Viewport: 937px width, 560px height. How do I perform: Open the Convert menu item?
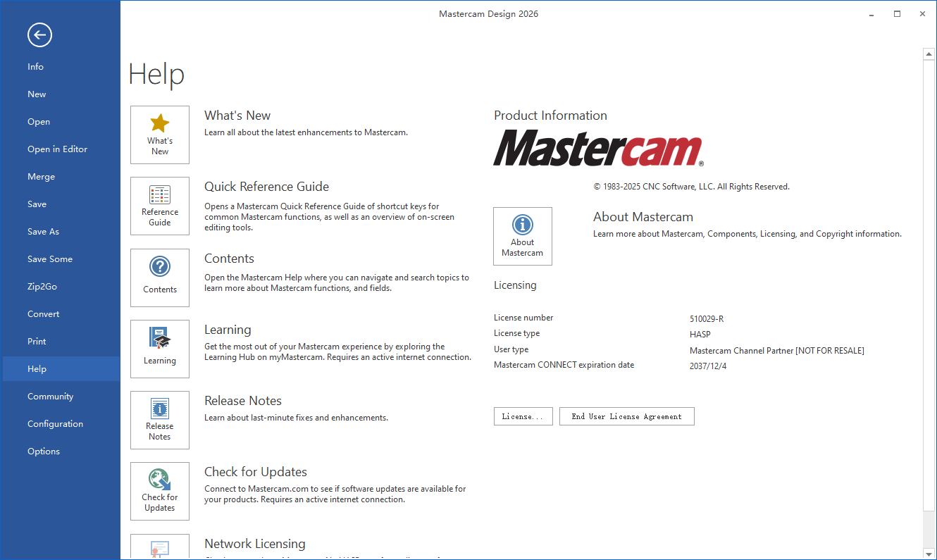coord(43,313)
